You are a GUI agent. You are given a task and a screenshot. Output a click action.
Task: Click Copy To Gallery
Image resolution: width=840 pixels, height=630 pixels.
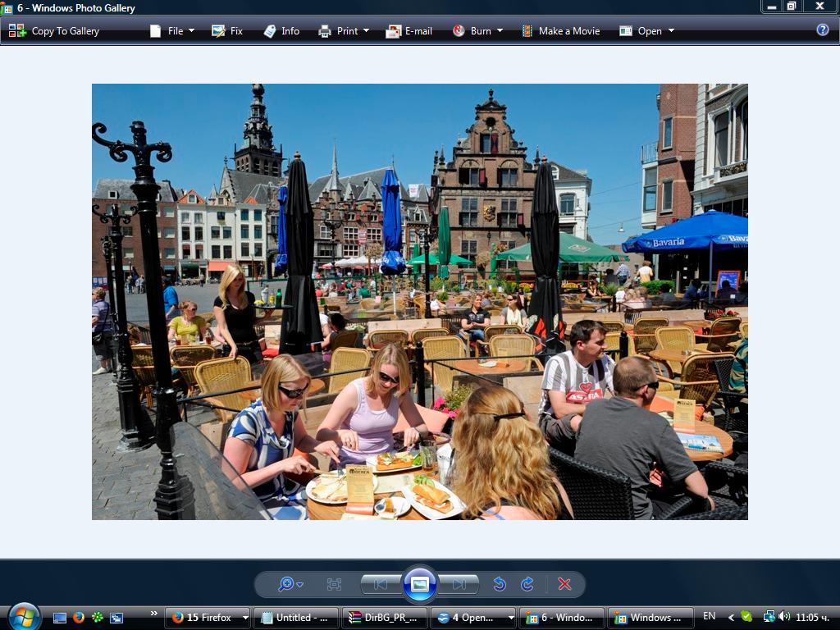(x=54, y=31)
